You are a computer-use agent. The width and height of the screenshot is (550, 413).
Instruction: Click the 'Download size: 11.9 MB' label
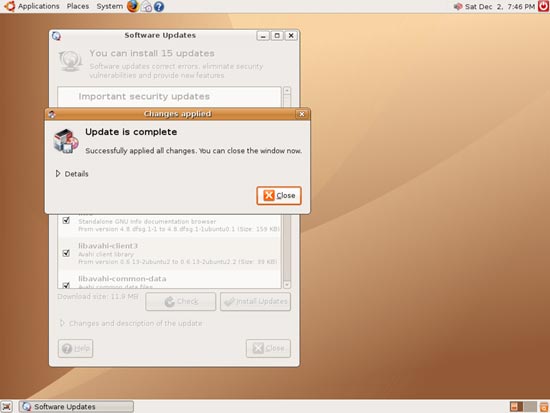pyautogui.click(x=98, y=297)
